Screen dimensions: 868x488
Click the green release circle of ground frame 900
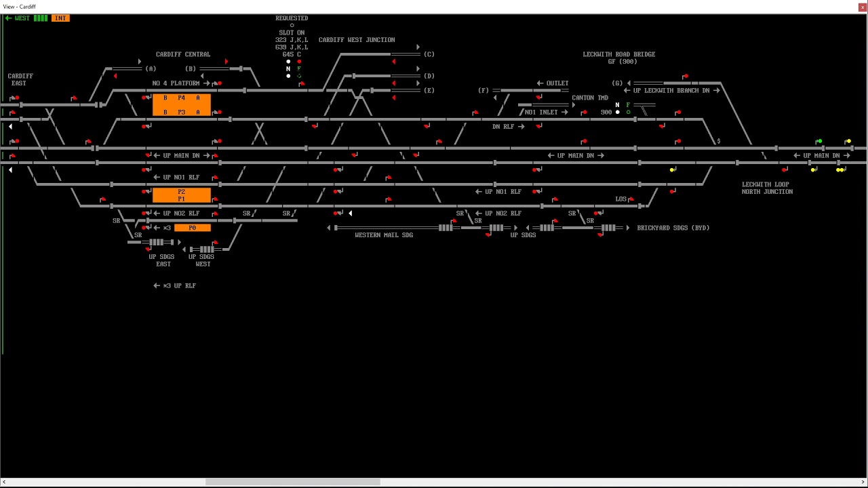tap(628, 113)
